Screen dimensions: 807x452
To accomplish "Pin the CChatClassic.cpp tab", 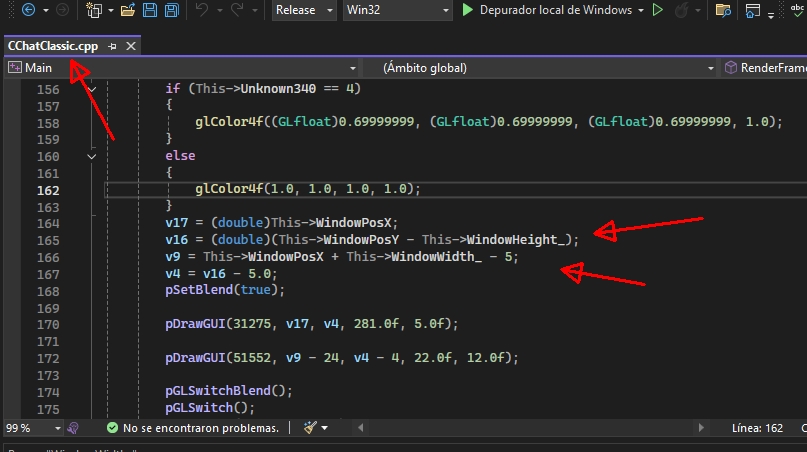I will pos(112,46).
